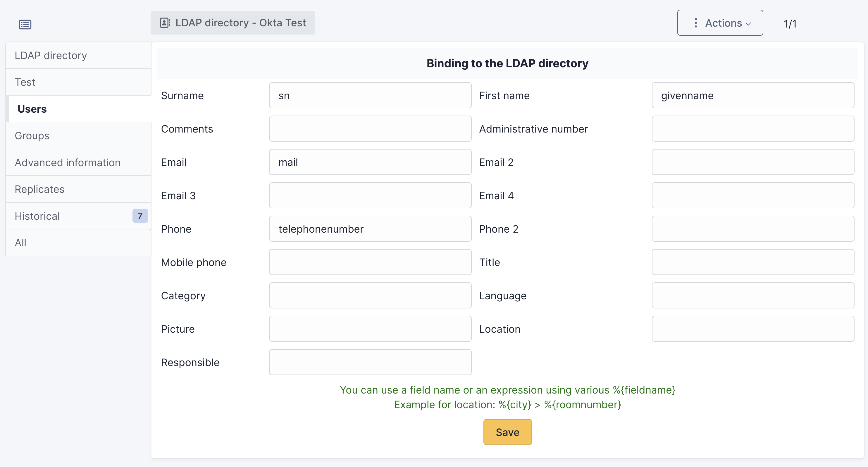Focus the Email field containing mail

point(370,162)
